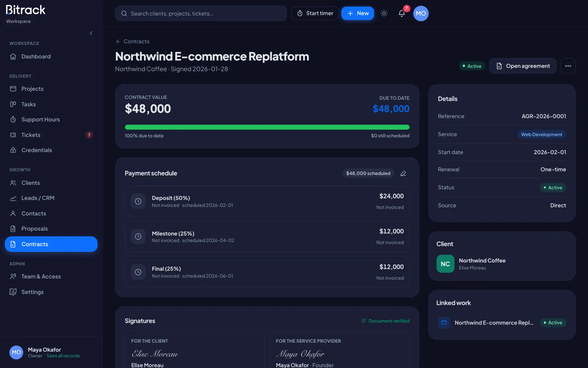This screenshot has width=588, height=368.
Task: Collapse the sidebar with the chevron arrow
Action: click(x=91, y=33)
